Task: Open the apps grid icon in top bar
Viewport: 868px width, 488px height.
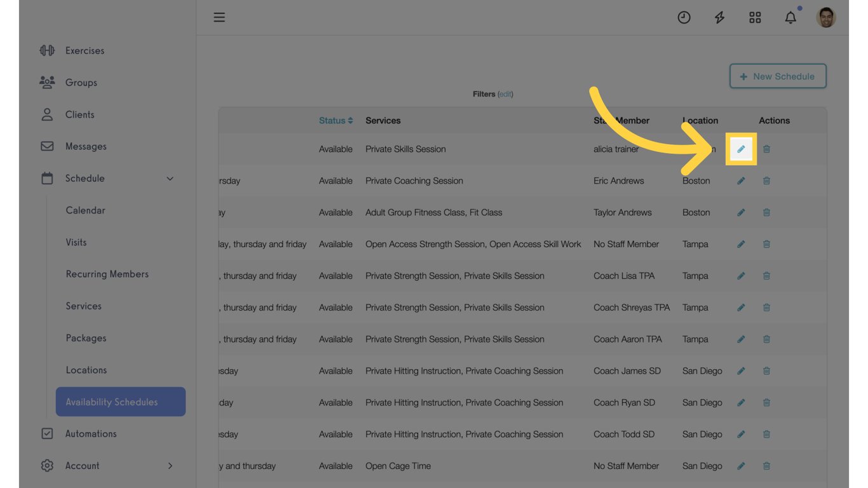Action: click(x=755, y=17)
